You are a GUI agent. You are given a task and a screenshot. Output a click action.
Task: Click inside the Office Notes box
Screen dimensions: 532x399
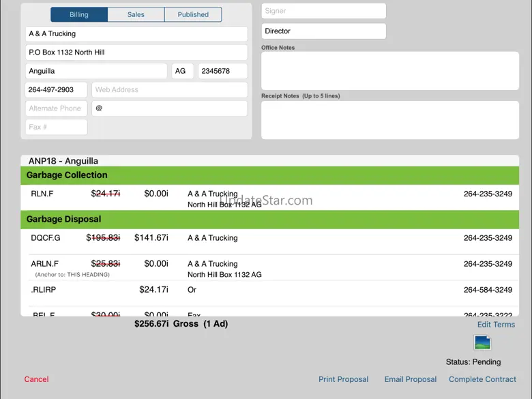[390, 71]
